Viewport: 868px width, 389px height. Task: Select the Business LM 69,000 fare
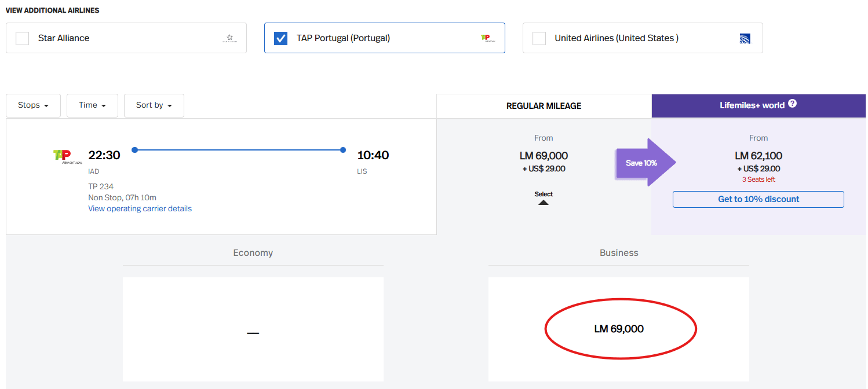619,329
